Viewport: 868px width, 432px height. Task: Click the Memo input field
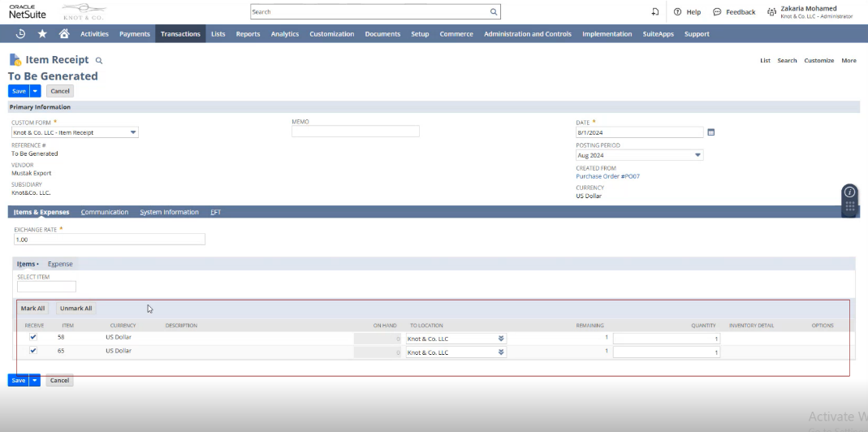tap(356, 132)
